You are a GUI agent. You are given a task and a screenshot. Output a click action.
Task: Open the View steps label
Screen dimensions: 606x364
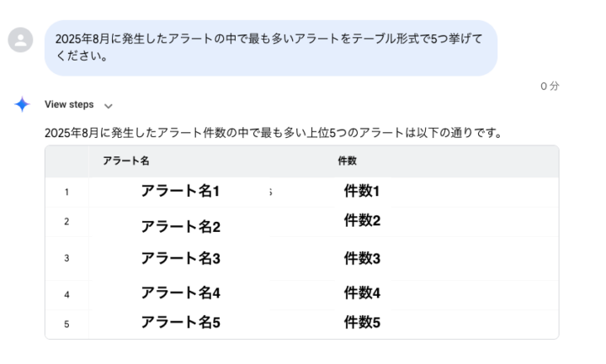(x=69, y=104)
